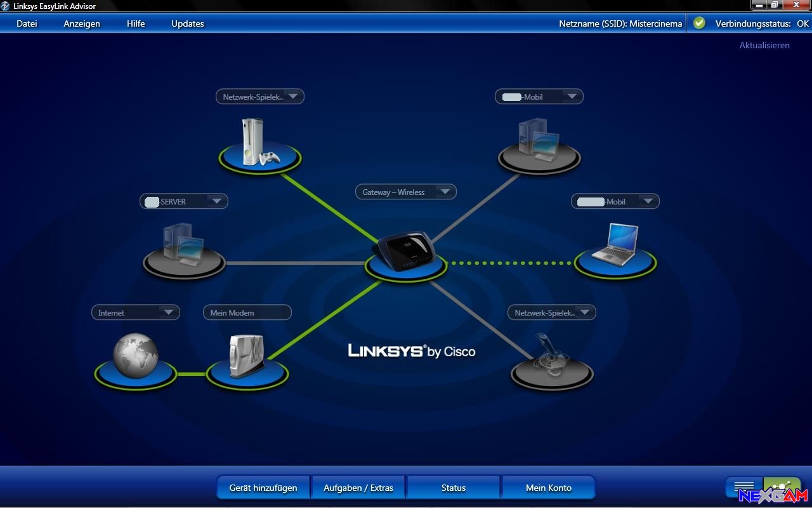Click the EasyLink Advisor title bar icon
The width and height of the screenshot is (812, 508).
(6, 6)
